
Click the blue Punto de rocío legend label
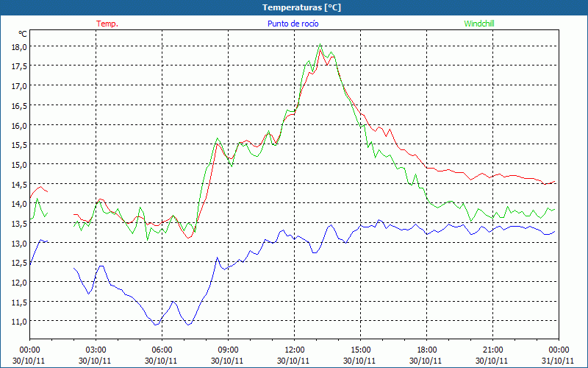(293, 24)
